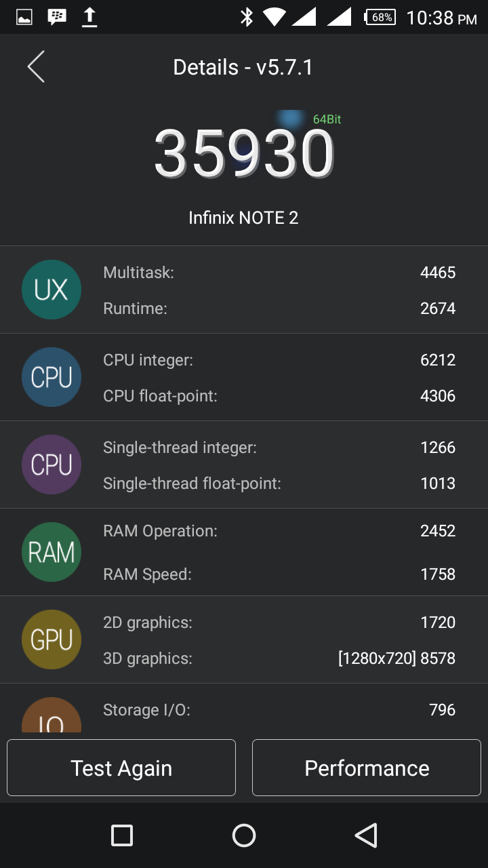Viewport: 488px width, 868px height.
Task: Select the blue CPU category icon
Action: click(52, 377)
